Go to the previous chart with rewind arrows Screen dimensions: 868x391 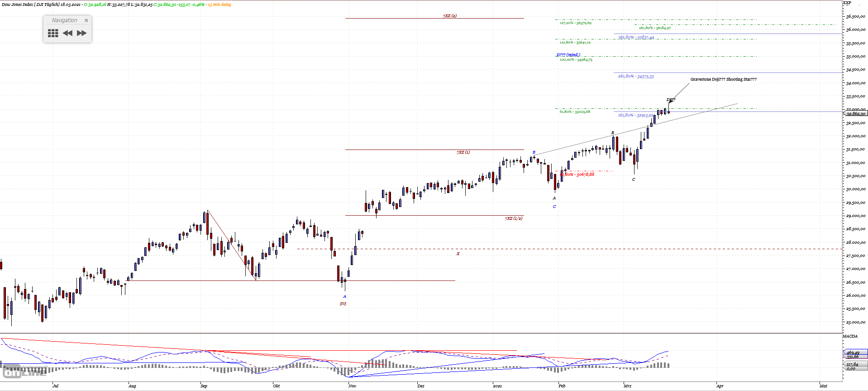click(x=67, y=33)
